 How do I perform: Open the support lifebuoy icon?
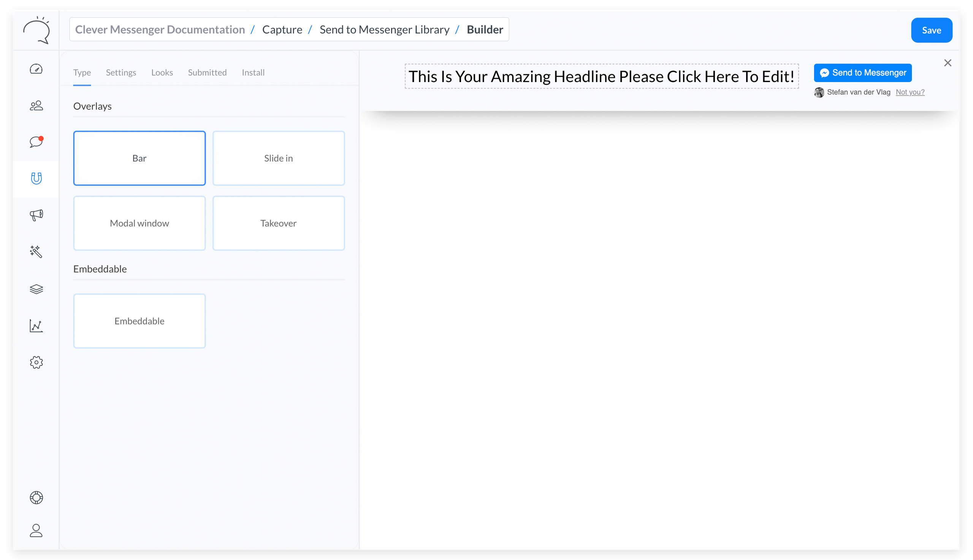36,497
